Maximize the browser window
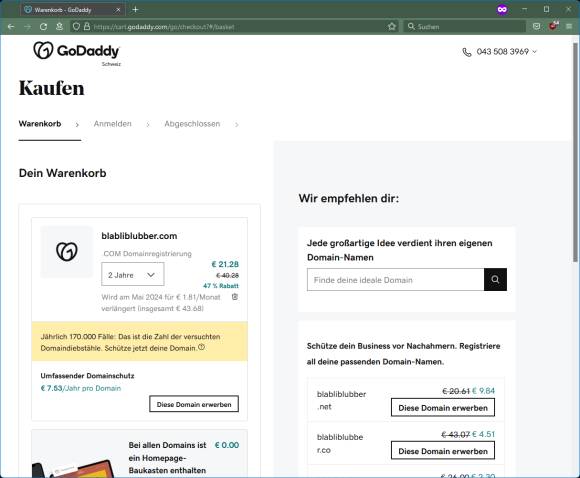This screenshot has width=580, height=478. tap(546, 10)
